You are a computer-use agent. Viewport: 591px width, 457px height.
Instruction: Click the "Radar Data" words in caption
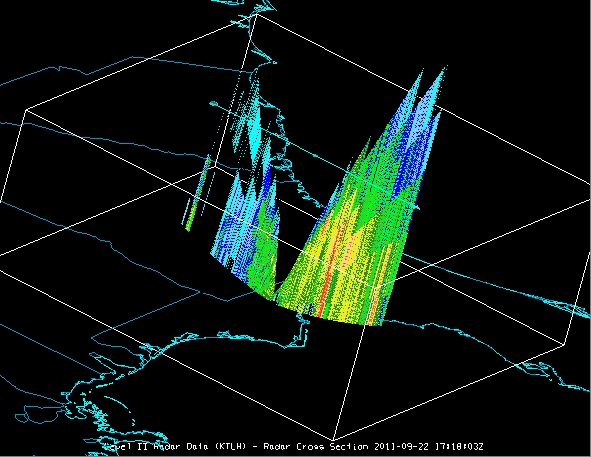click(181, 447)
